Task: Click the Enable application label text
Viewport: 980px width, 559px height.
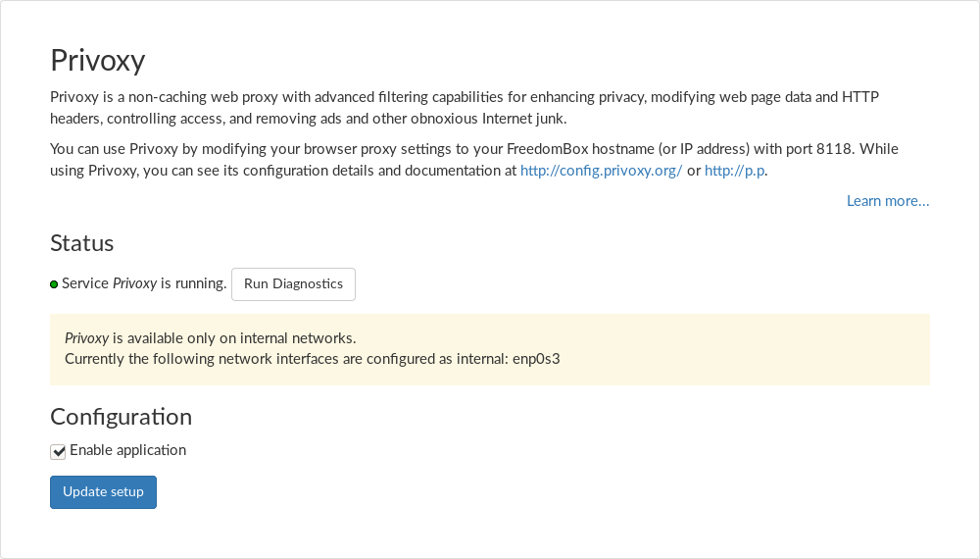Action: coord(127,450)
